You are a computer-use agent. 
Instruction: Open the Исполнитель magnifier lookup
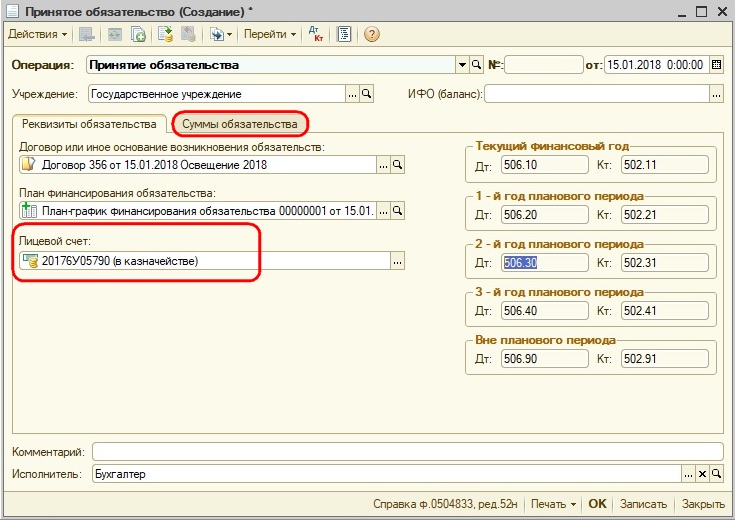pyautogui.click(x=716, y=474)
